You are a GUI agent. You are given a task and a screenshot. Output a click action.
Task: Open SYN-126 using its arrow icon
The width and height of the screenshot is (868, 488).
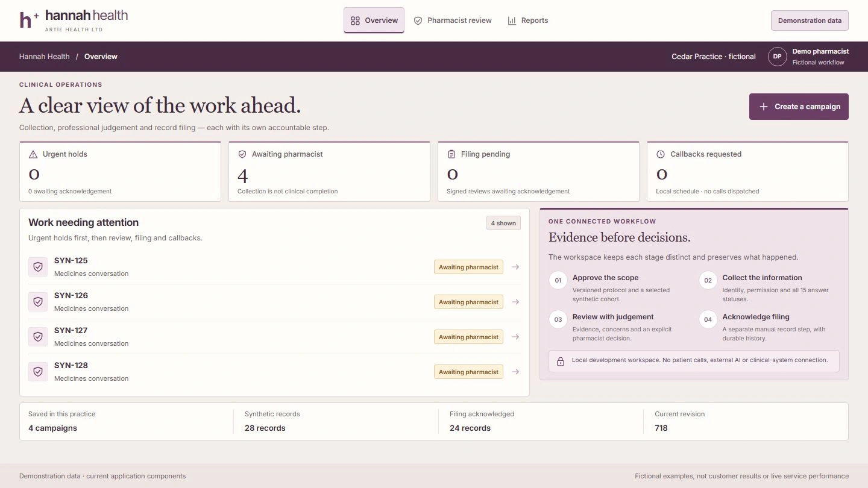point(515,302)
